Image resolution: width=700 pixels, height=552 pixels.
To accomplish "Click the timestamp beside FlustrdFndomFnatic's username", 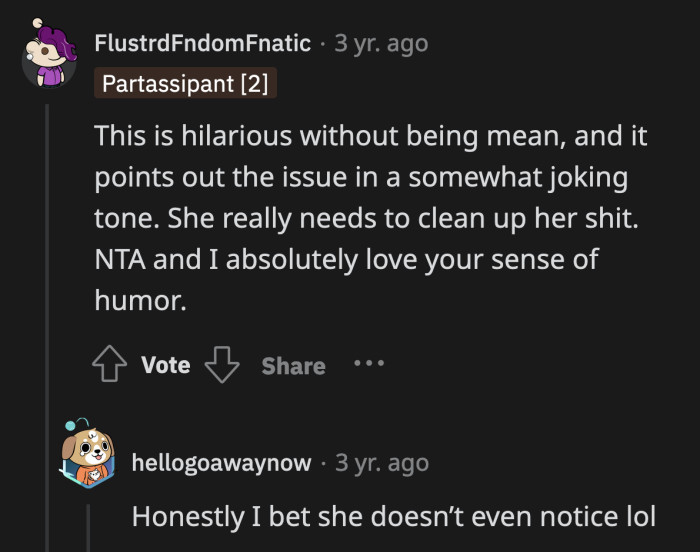I will coord(382,43).
